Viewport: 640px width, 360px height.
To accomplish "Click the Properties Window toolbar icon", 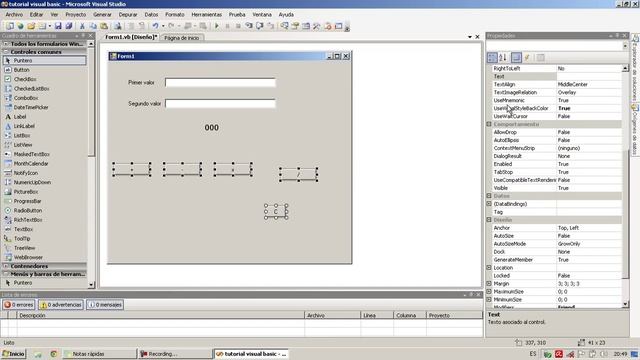I will tap(295, 26).
